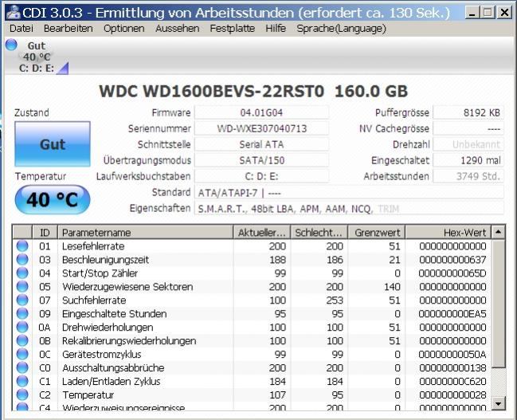Click the Standard field ATA/ATAPI-7
517x420 pixels.
349,192
